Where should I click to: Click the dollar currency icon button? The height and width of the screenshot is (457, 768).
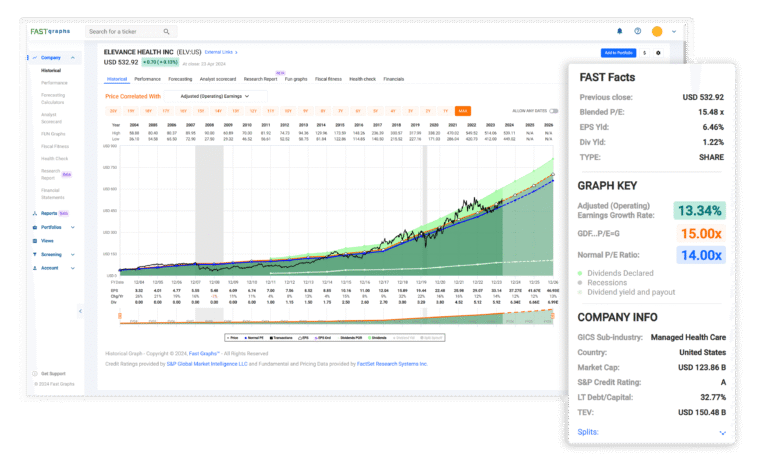[x=645, y=53]
